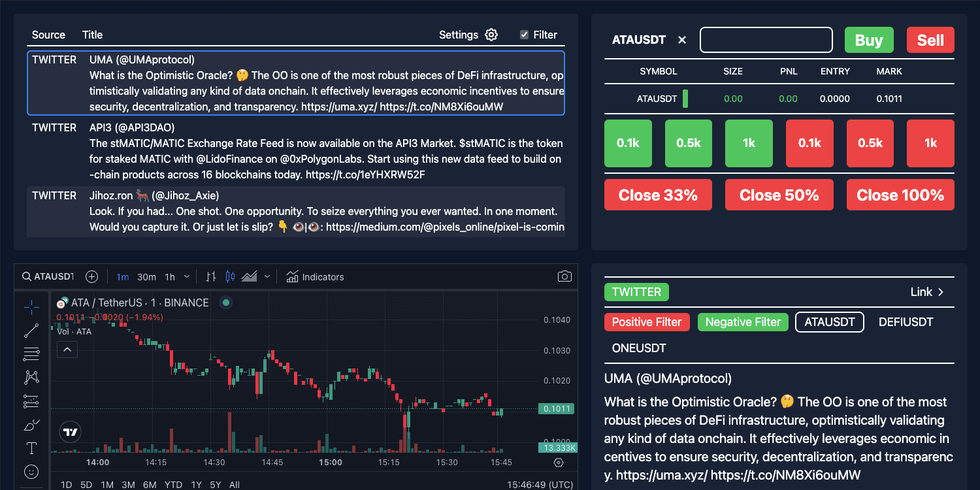Close 100% of the position
The image size is (980, 490).
point(900,195)
